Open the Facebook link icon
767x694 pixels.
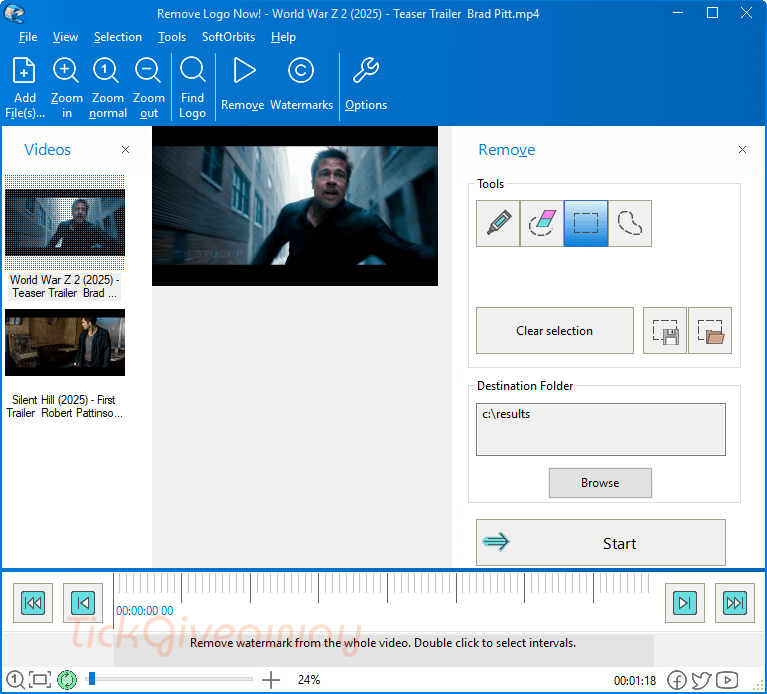coord(677,680)
